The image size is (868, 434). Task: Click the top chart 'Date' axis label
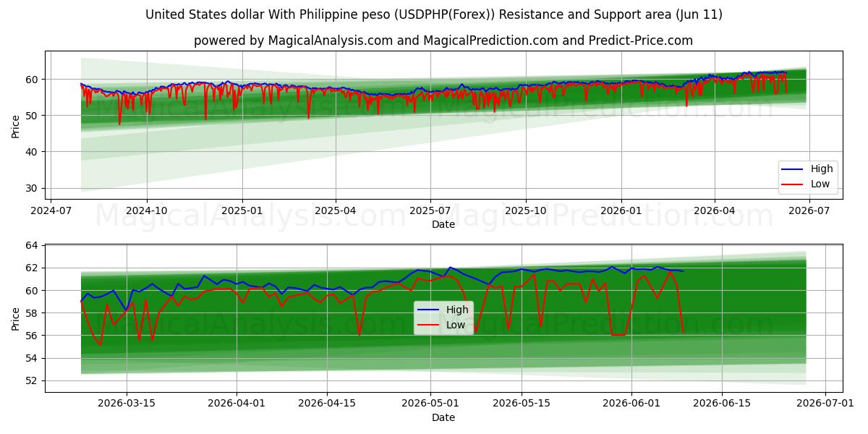(x=443, y=225)
